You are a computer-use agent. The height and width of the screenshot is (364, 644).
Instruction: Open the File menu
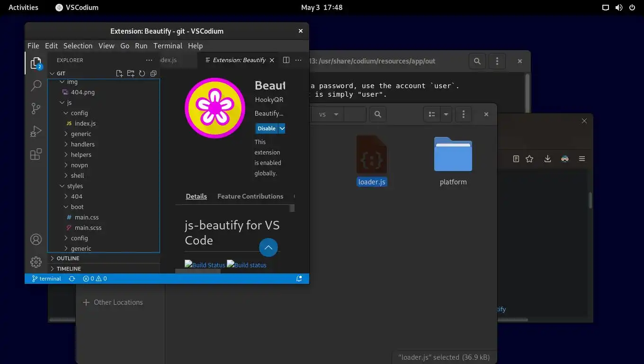[33, 46]
